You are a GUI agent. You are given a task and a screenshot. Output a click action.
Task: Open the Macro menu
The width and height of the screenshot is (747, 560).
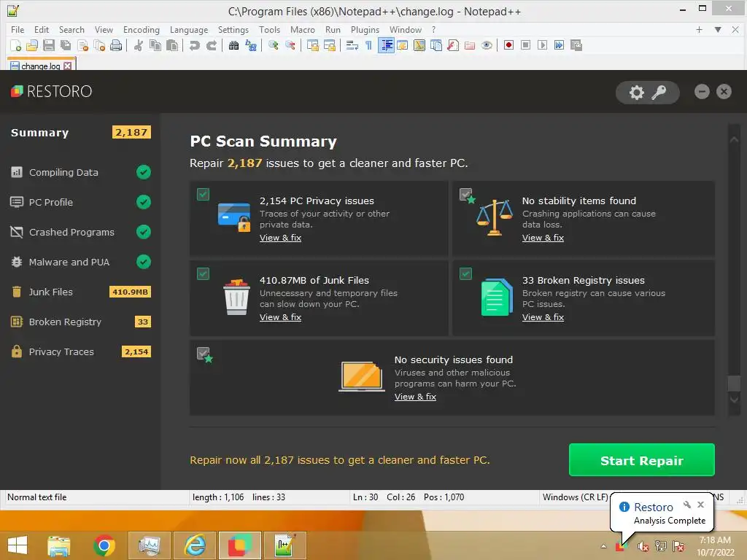pos(303,29)
